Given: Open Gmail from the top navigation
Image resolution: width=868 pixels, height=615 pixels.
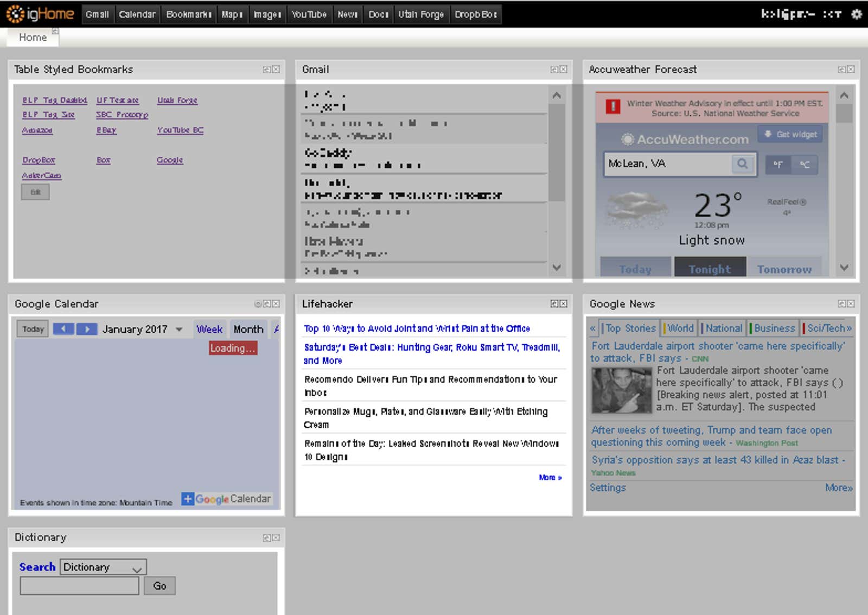Looking at the screenshot, I should 97,15.
